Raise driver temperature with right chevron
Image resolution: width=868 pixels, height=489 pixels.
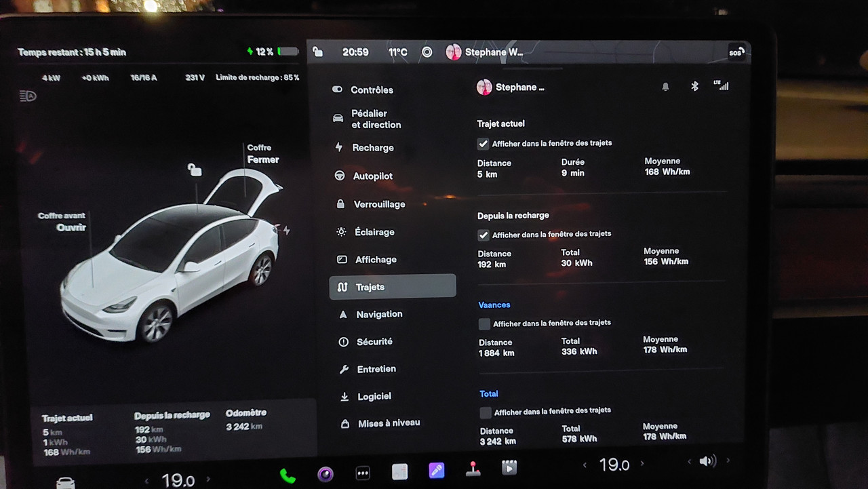tap(208, 480)
